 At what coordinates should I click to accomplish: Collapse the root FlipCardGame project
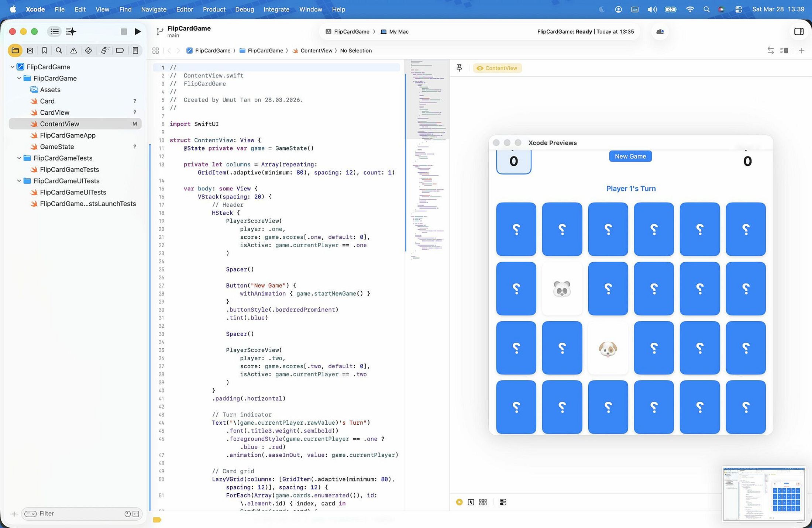point(13,67)
